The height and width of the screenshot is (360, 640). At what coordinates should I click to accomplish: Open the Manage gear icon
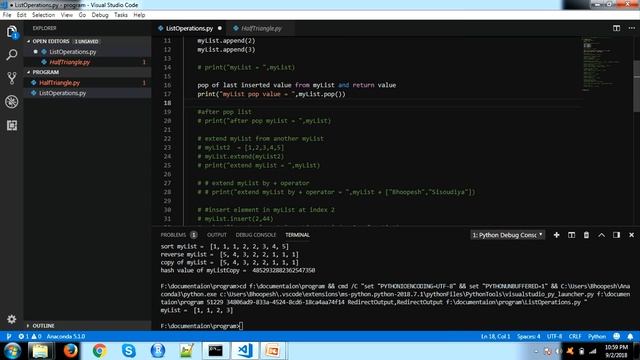[11, 319]
